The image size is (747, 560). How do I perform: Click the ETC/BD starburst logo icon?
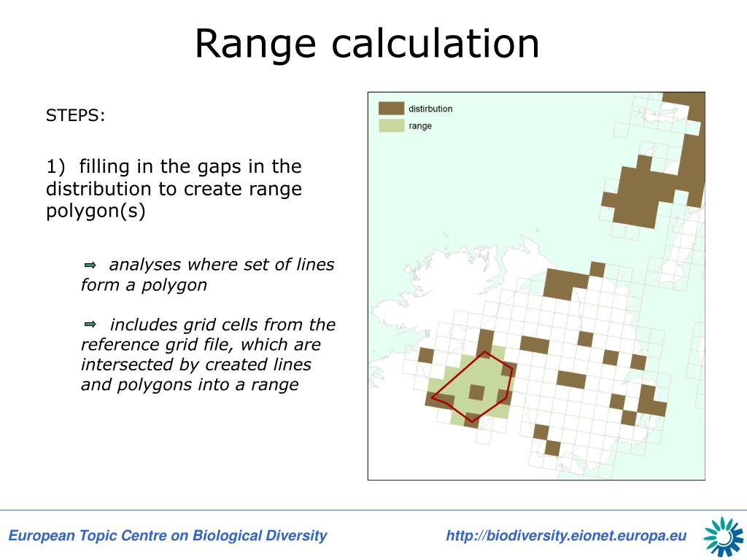723,537
